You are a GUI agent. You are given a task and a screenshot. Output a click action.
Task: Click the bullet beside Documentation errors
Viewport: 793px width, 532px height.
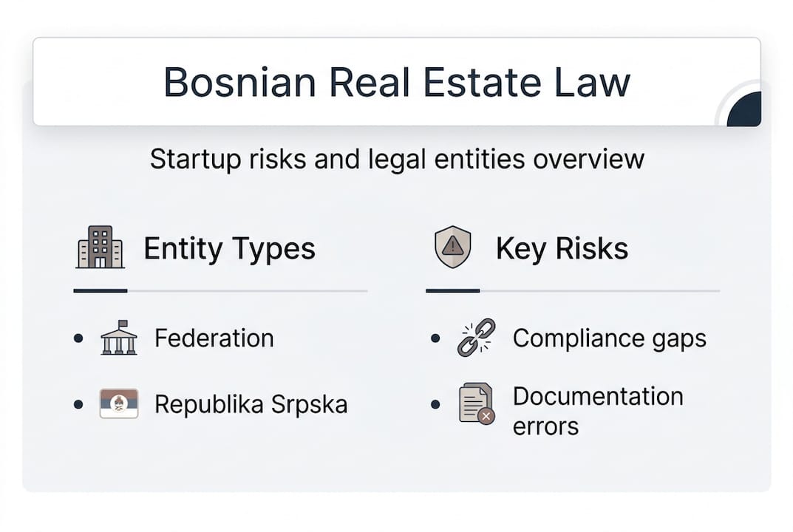[436, 405]
